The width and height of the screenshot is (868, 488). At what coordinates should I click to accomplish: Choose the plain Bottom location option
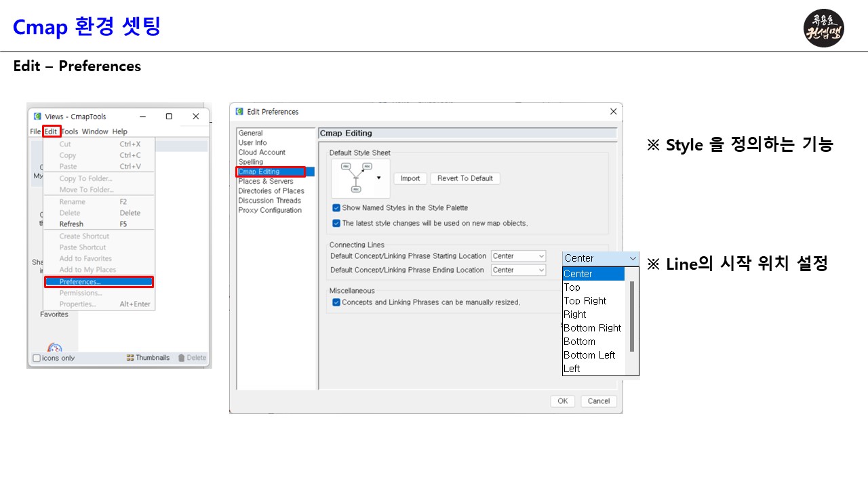pyautogui.click(x=593, y=342)
